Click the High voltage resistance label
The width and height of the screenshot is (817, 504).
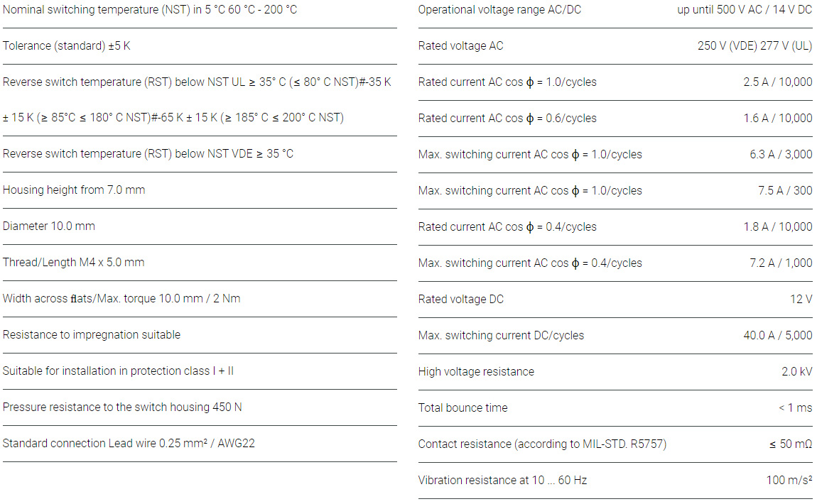click(476, 372)
